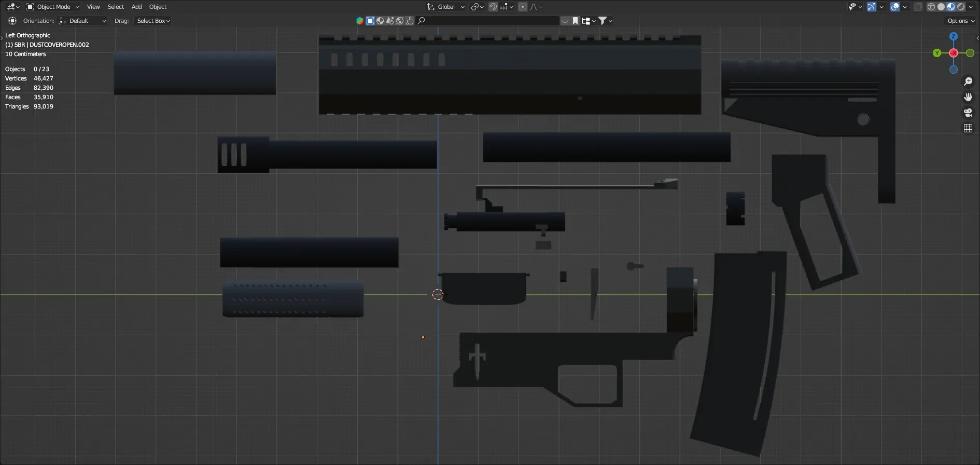The height and width of the screenshot is (465, 980).
Task: Open the editor type menu
Action: click(13, 7)
